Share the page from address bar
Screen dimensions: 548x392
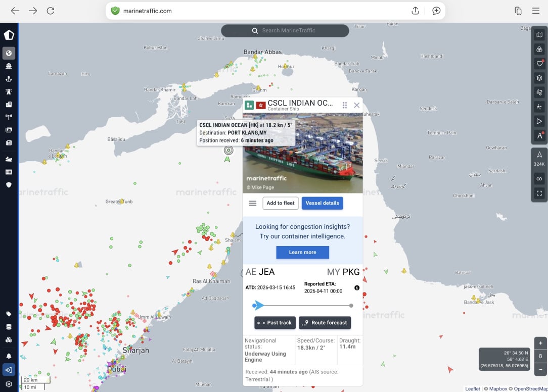(415, 11)
